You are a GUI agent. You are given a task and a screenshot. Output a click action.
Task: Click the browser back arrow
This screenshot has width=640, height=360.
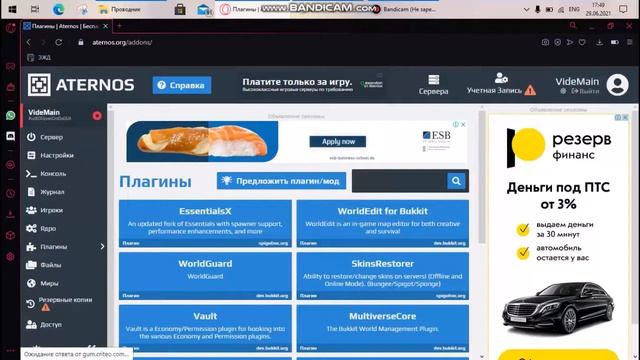[29, 42]
